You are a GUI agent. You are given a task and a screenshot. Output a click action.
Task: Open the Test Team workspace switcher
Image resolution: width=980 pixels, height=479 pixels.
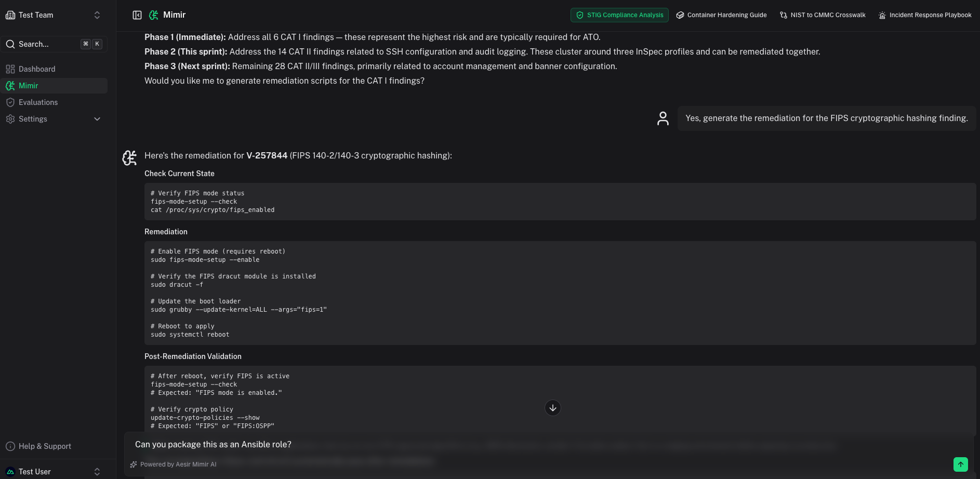97,15
